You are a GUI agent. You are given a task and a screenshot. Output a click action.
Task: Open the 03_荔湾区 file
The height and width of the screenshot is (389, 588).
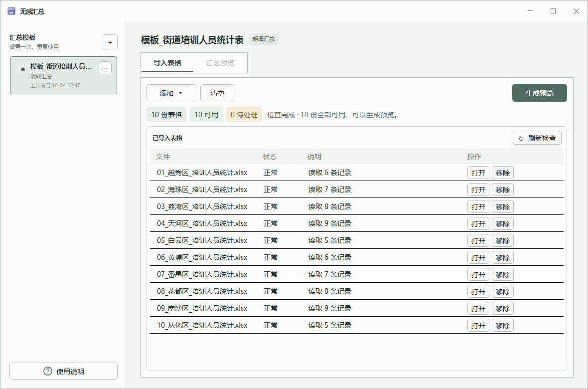point(478,206)
